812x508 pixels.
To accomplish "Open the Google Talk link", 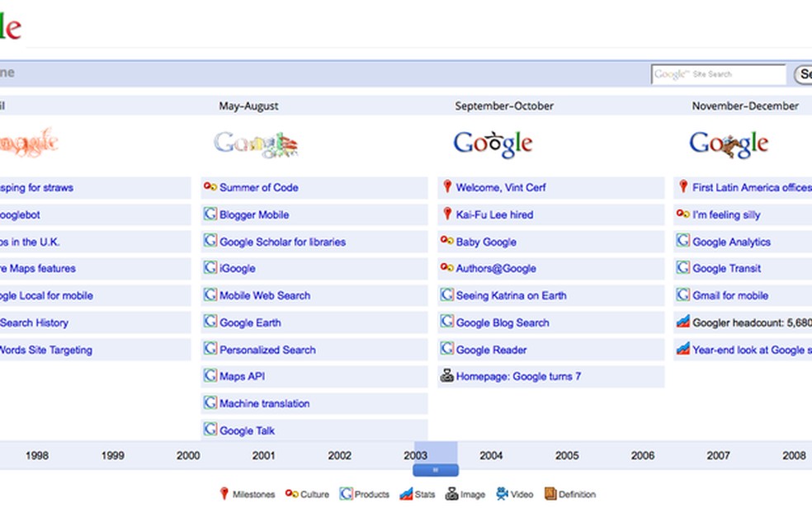I will point(247,430).
